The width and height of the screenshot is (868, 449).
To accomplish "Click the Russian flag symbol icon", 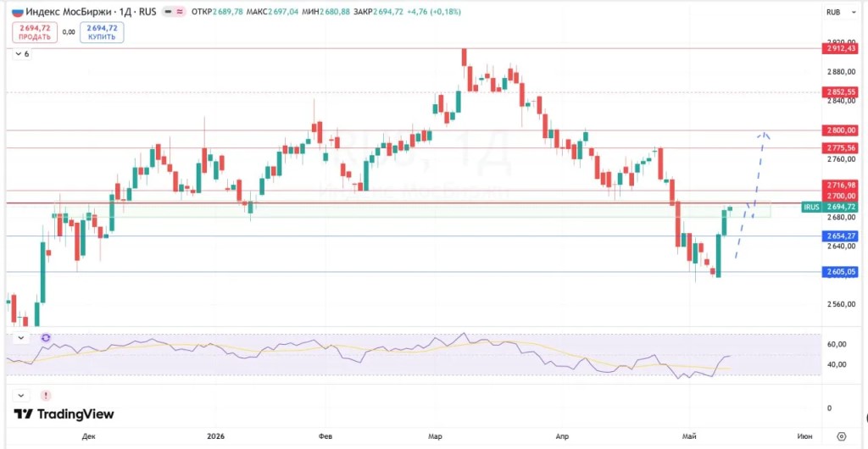I will click(17, 12).
